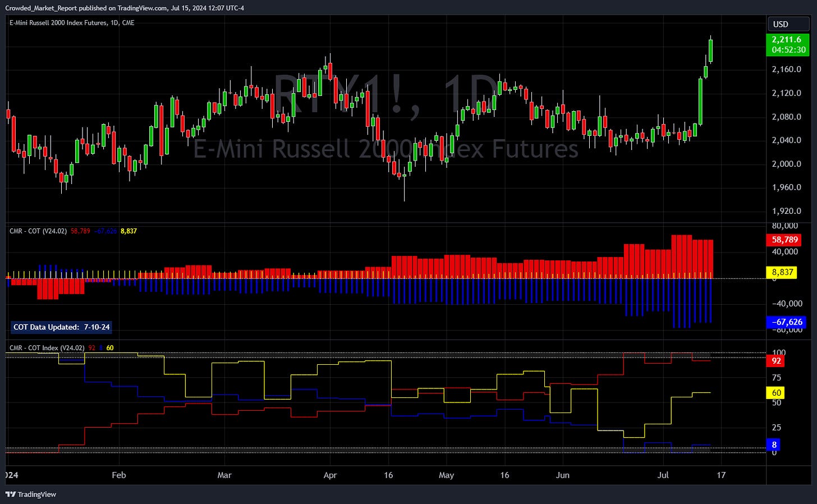This screenshot has width=817, height=504.
Task: Select the CMR - COT (V24.02) indicator legend
Action: [38, 231]
